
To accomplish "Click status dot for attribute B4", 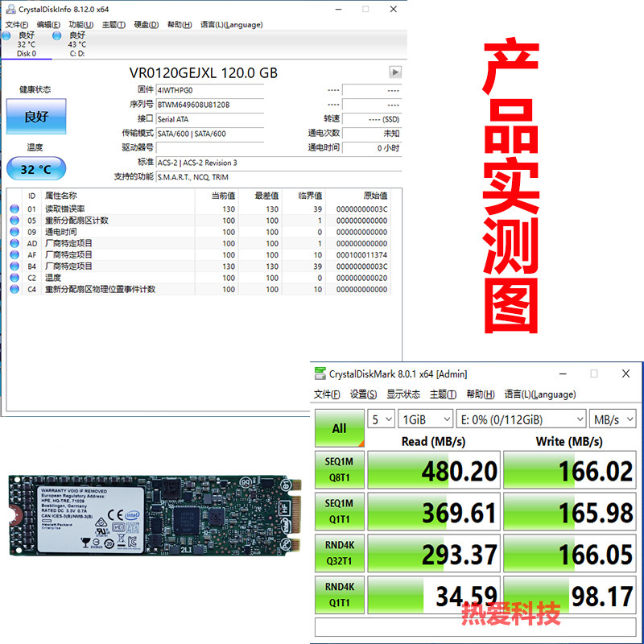I will (14, 266).
